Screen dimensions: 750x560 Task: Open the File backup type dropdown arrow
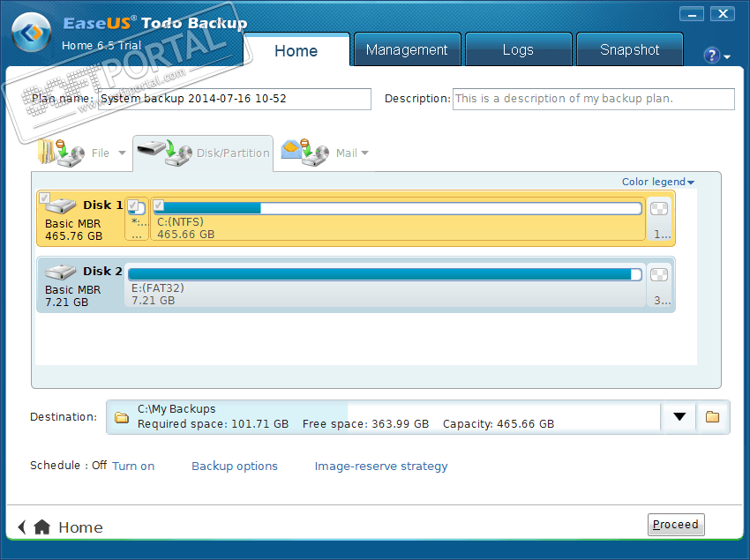click(x=122, y=153)
